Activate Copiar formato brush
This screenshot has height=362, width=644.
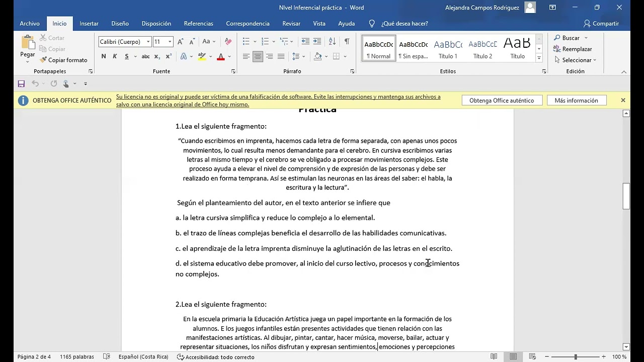(63, 60)
